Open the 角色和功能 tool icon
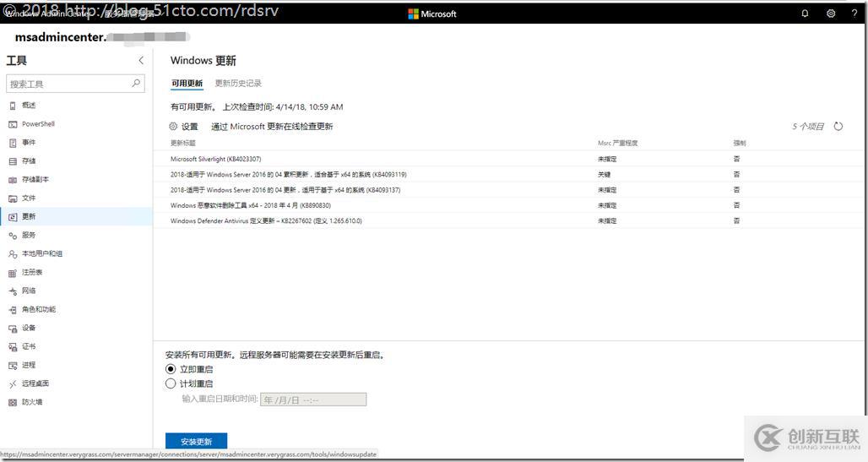 click(x=13, y=310)
